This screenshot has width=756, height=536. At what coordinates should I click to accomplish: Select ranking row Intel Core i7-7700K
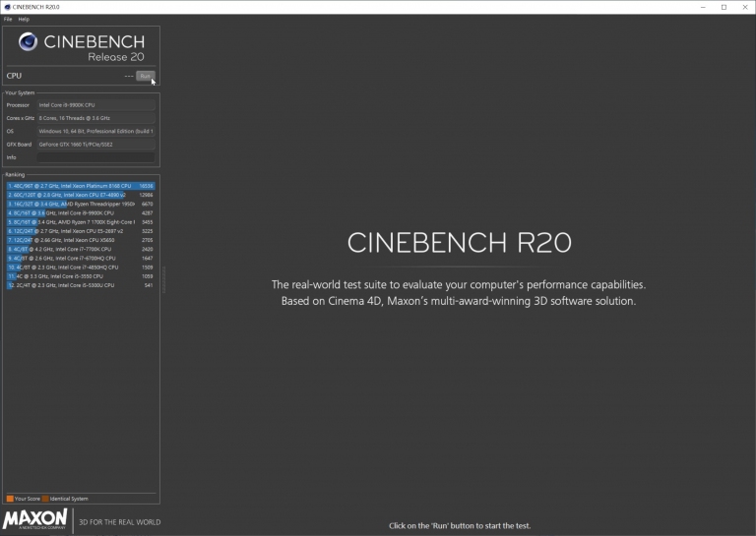[81, 250]
